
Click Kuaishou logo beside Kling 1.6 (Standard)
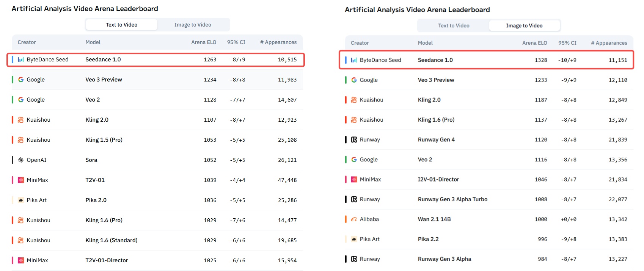coord(21,240)
